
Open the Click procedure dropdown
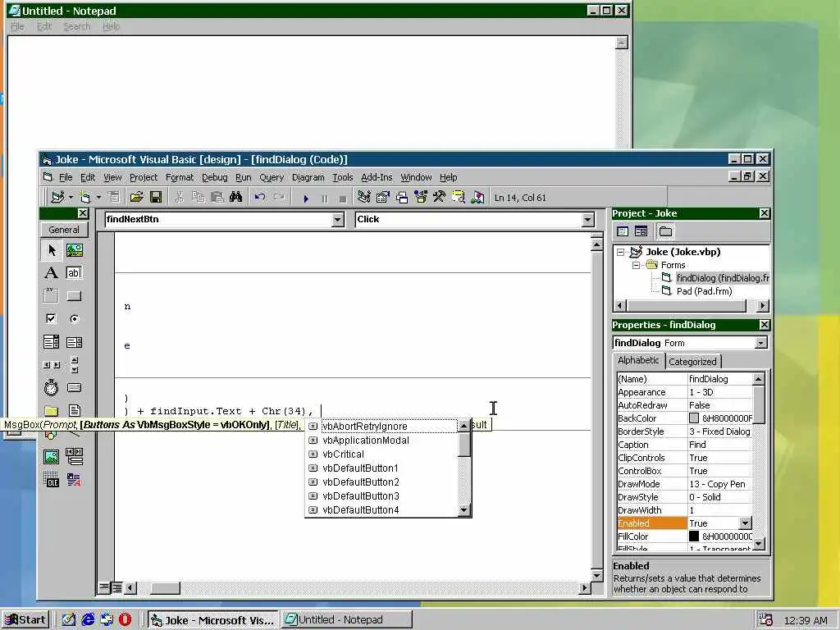[x=587, y=220]
